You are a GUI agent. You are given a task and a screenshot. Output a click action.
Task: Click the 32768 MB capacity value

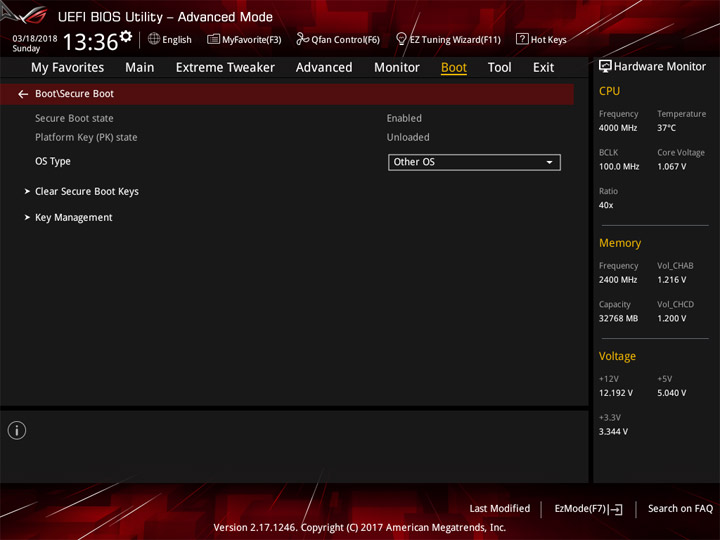(618, 318)
